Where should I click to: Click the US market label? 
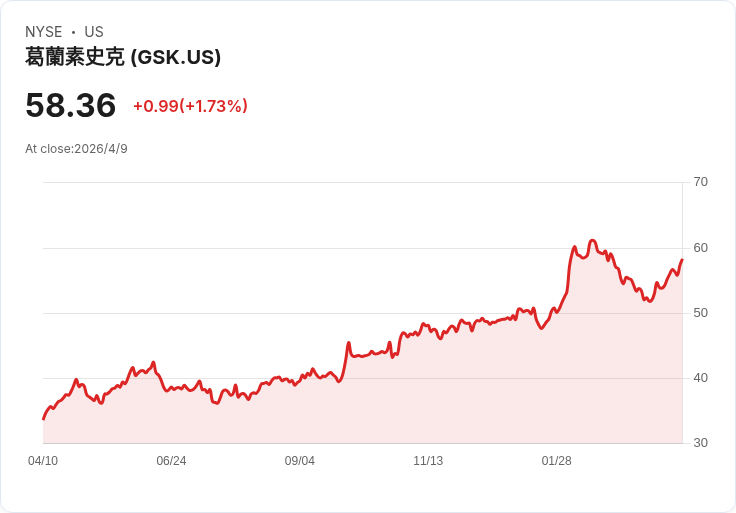(x=94, y=32)
